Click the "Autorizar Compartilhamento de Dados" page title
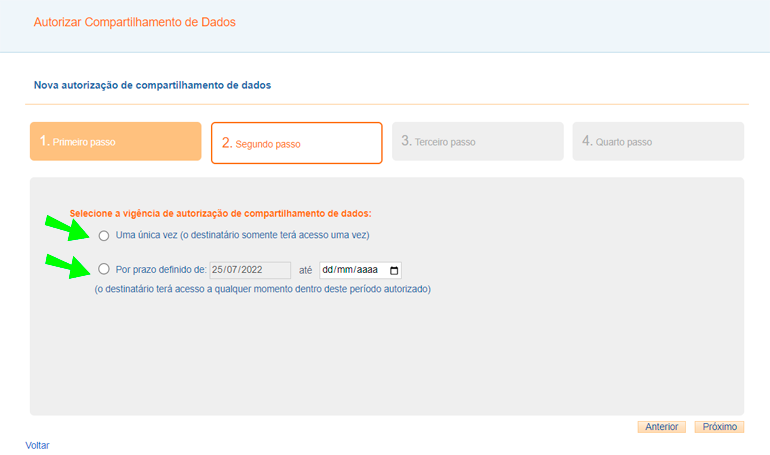This screenshot has height=455, width=770. (135, 22)
